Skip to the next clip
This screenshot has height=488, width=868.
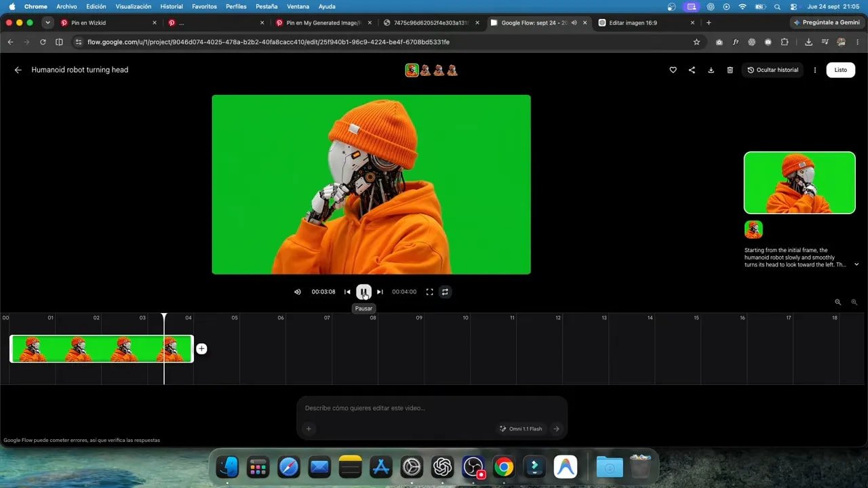380,292
